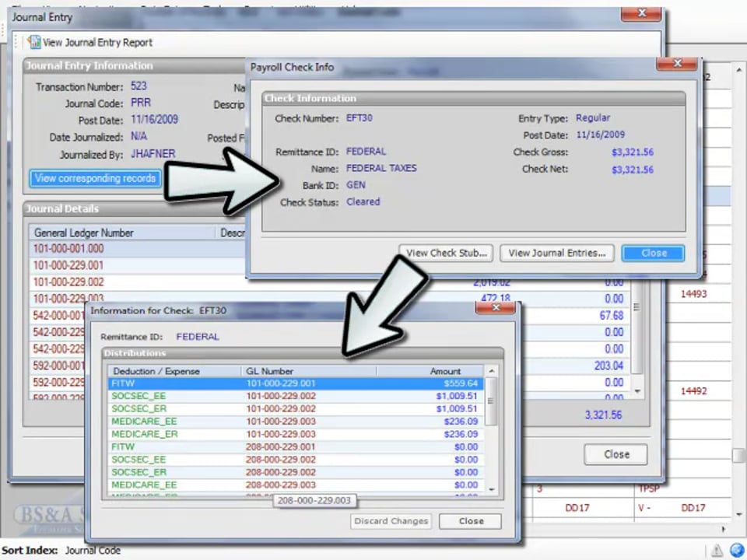This screenshot has width=747, height=560.
Task: Click Close button in Information for Check dialog
Action: point(470,521)
